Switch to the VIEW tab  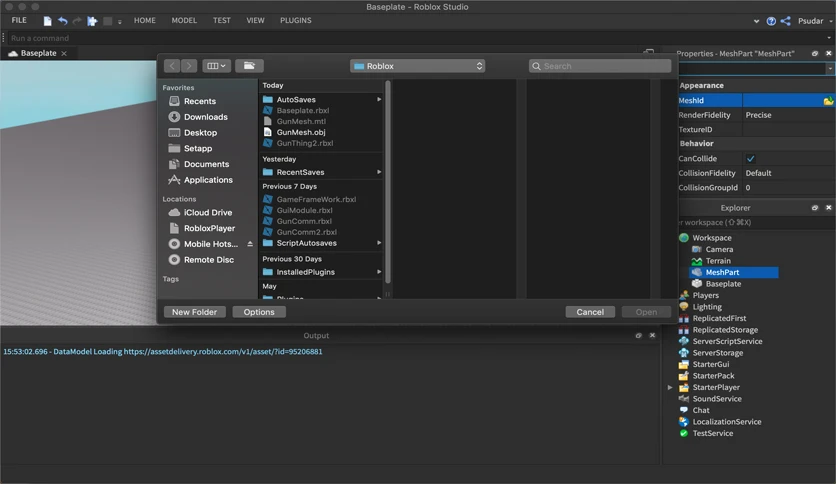255,20
